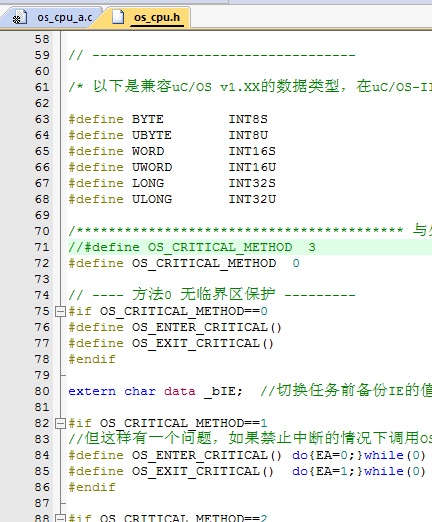Click the os_cpu.h document icon
This screenshot has width=432, height=522.
point(118,17)
